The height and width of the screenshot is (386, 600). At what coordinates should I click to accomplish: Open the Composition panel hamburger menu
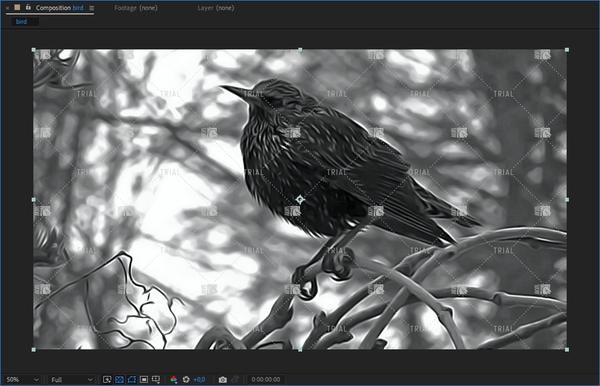[x=91, y=8]
